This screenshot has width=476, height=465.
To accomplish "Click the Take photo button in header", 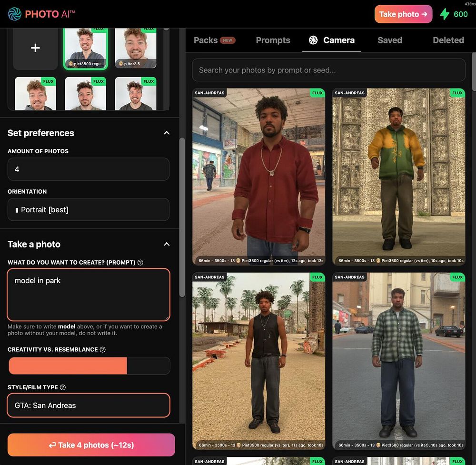I will [x=403, y=14].
